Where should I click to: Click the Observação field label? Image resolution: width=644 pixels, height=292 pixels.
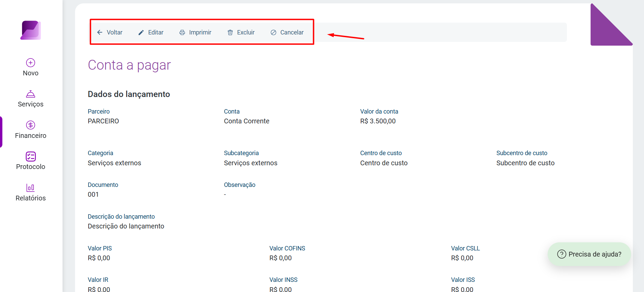point(240,185)
